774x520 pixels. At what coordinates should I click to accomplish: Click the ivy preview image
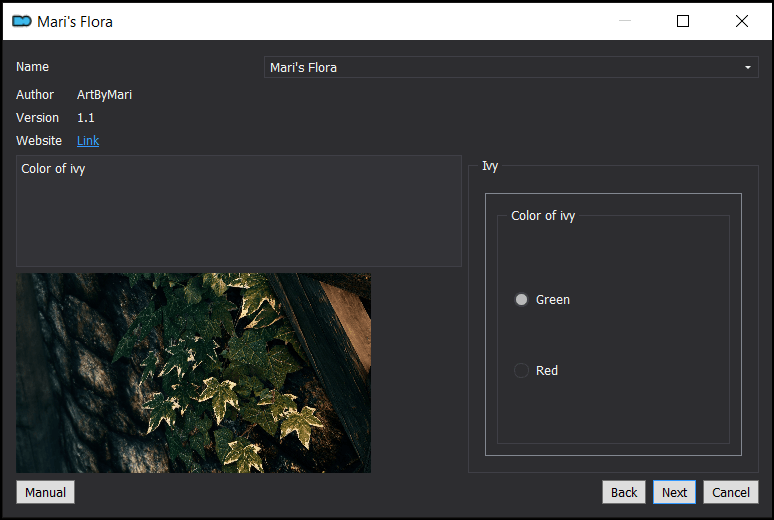[x=194, y=373]
